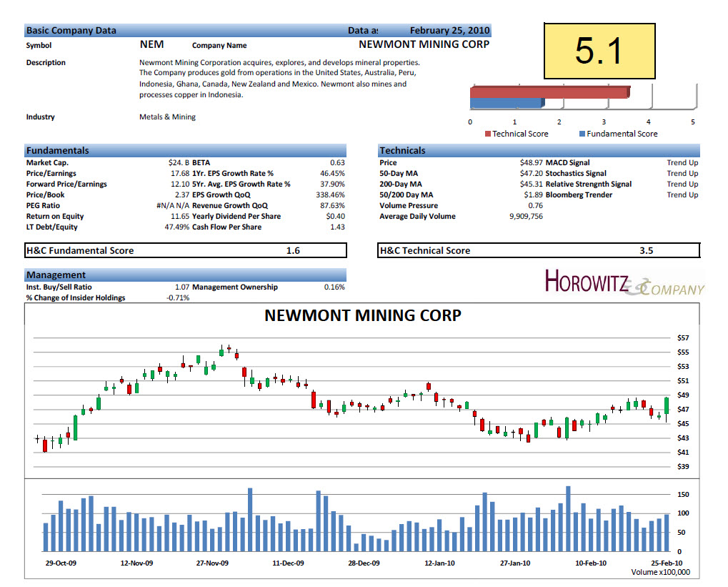
Task: Click the 150 volume axis label
Action: tap(683, 495)
